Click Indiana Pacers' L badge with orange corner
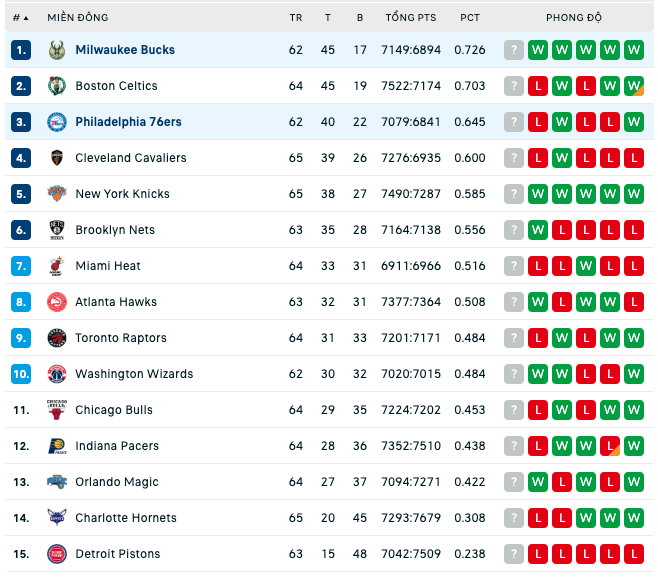The image size is (658, 577). pos(610,446)
